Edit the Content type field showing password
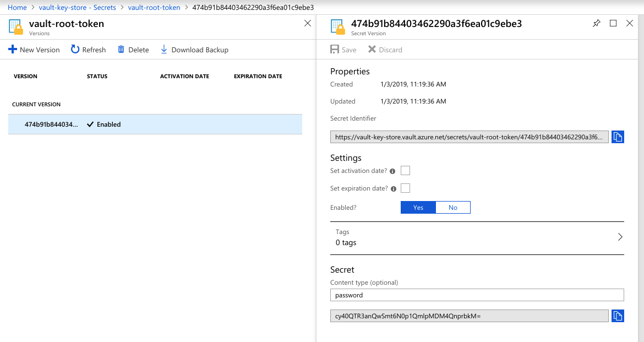The width and height of the screenshot is (644, 342). tap(477, 295)
